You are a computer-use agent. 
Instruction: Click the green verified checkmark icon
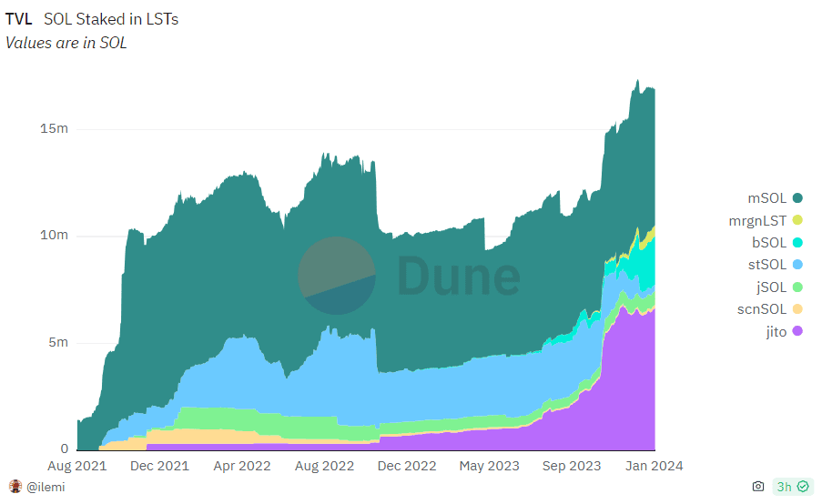pos(803,487)
